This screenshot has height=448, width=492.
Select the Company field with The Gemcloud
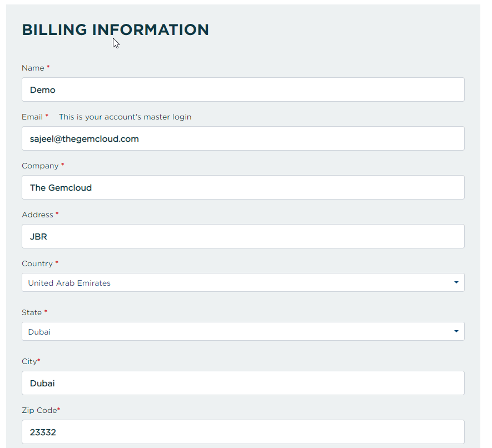(243, 187)
